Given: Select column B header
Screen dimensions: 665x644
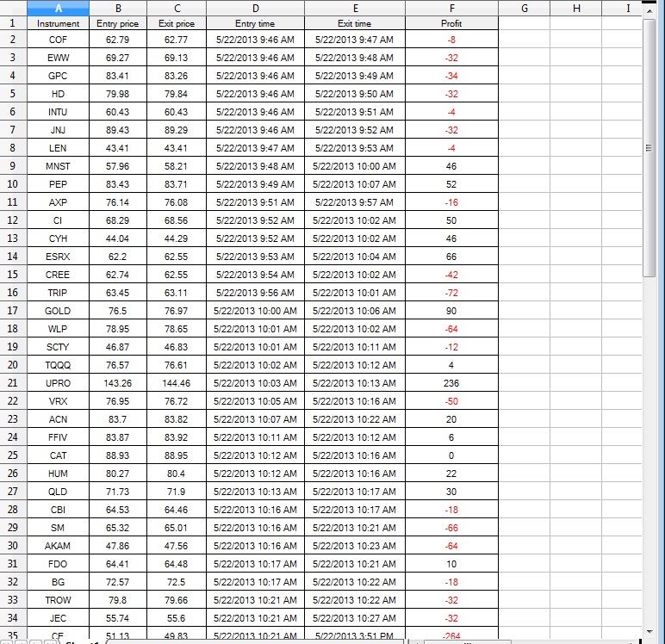Looking at the screenshot, I should click(118, 8).
